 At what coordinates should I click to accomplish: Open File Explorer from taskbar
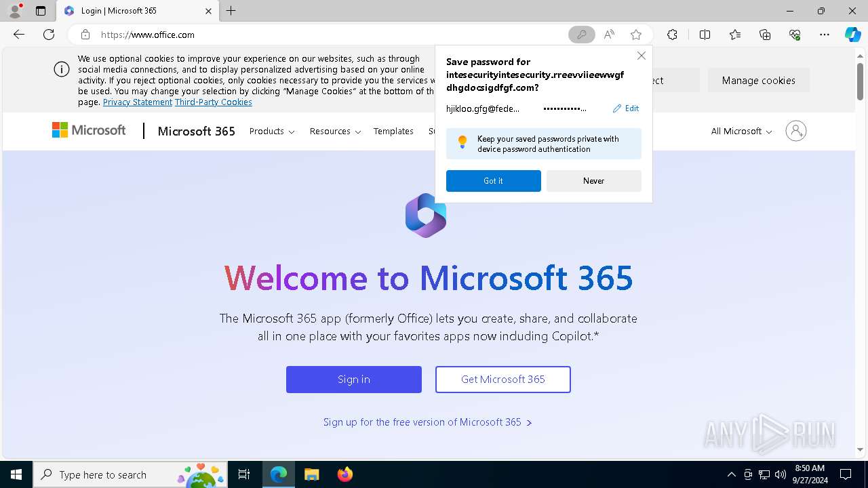coord(311,474)
